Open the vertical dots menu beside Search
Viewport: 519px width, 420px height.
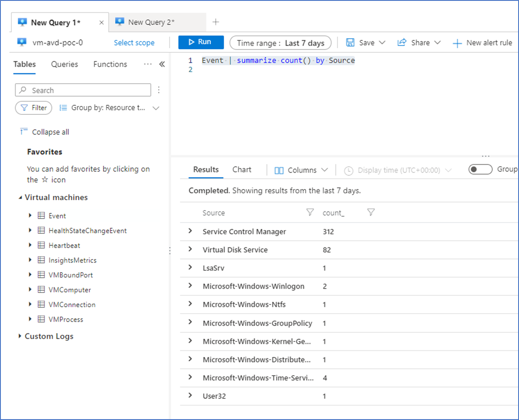click(159, 90)
